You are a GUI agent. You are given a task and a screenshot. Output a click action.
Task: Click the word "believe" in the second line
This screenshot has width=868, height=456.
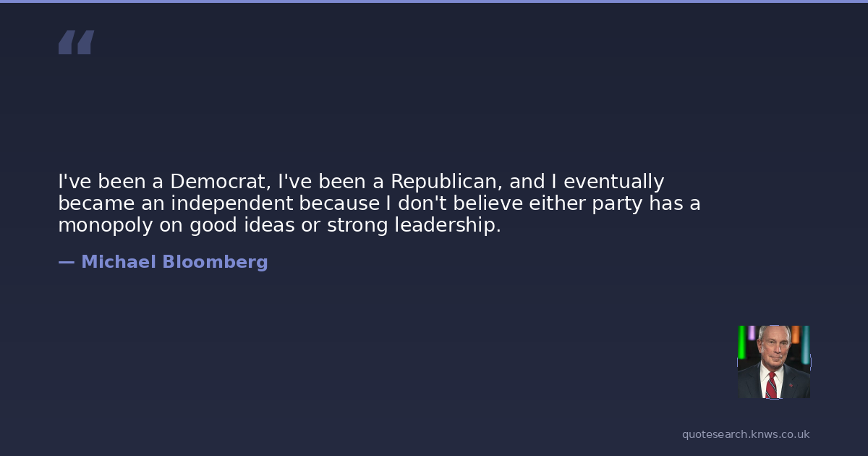click(x=482, y=203)
